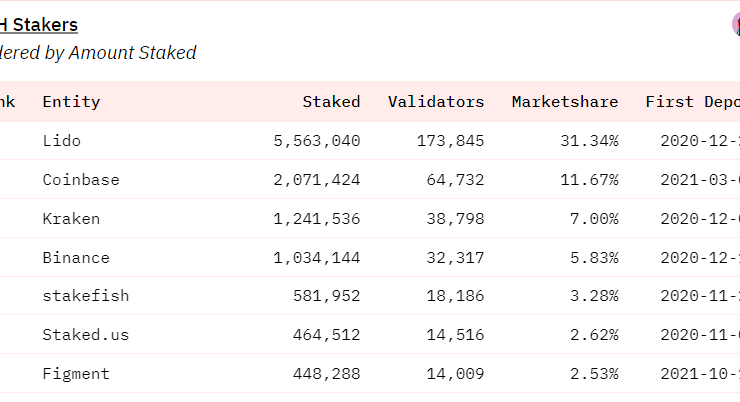Click marketshare value 3.28%
Screen dimensions: 740x402
coord(594,296)
